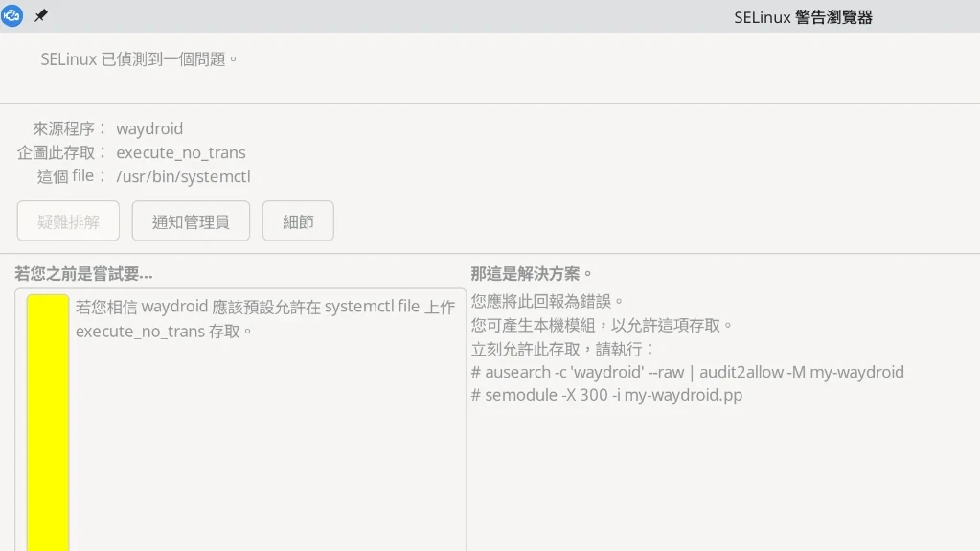This screenshot has width=980, height=551.
Task: Click the "SELinux 已偵測到一個問題" message
Action: pos(139,59)
